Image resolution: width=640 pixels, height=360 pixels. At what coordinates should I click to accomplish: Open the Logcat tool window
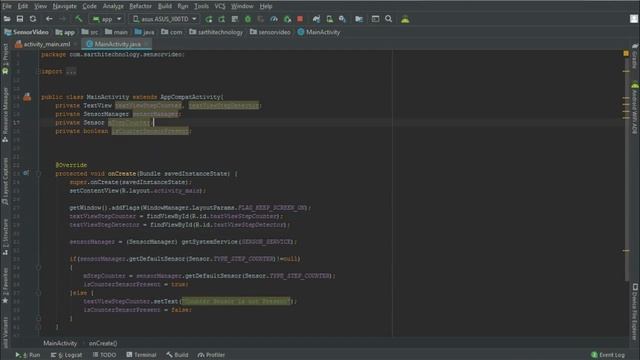[x=67, y=355]
